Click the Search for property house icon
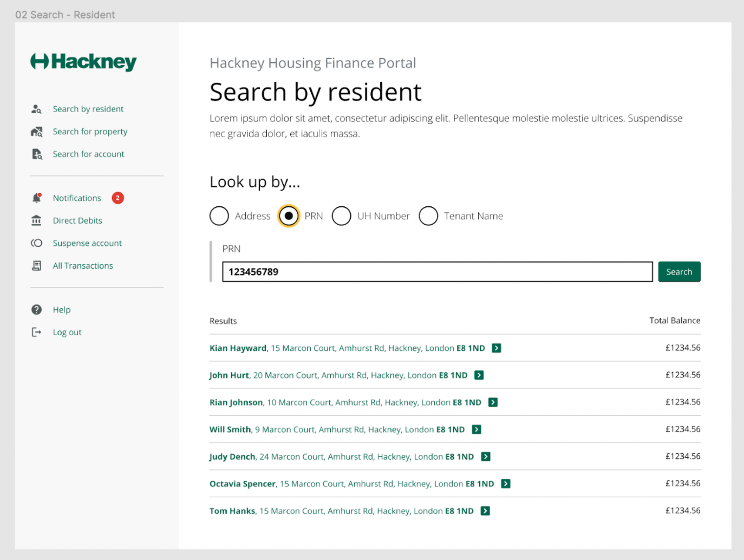The width and height of the screenshot is (744, 560). [36, 132]
